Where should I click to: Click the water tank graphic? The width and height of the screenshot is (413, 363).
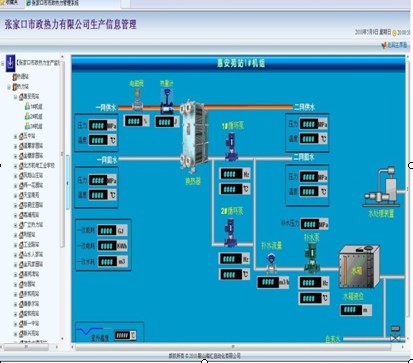coord(359,266)
